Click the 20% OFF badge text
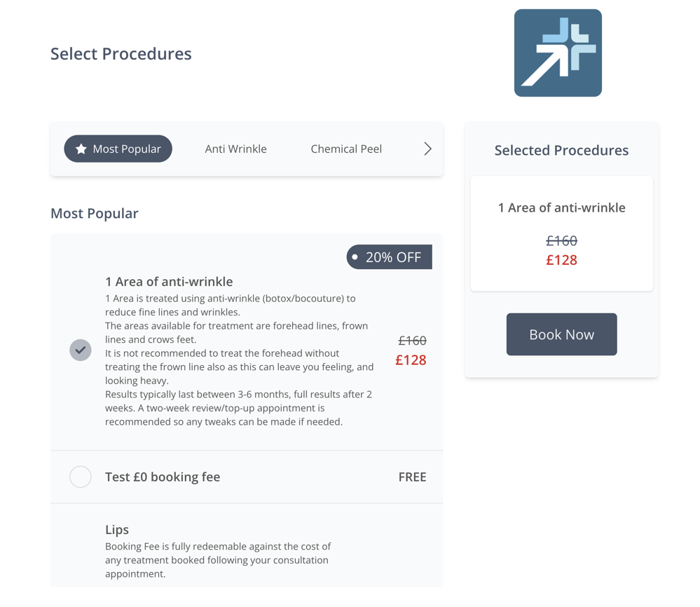The height and width of the screenshot is (607, 700). point(393,257)
